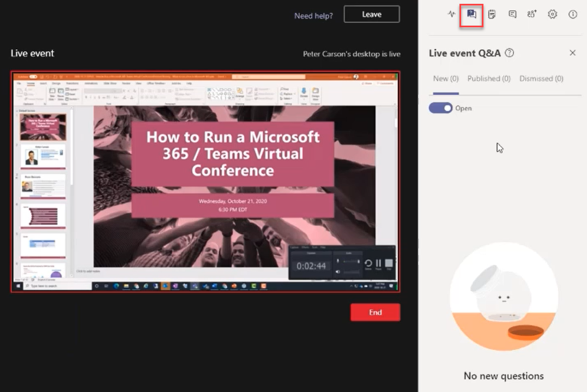
Task: Click the 'No new questions' message
Action: click(504, 376)
